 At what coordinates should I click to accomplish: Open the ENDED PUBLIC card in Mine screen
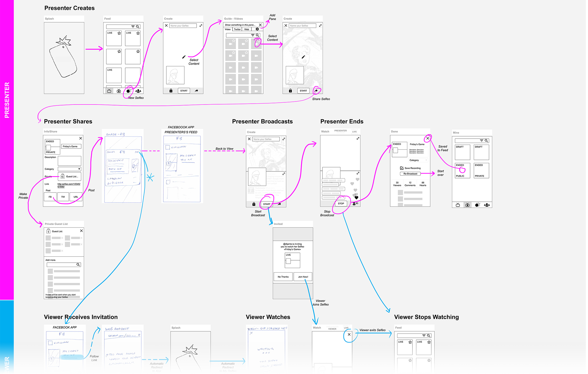(462, 170)
